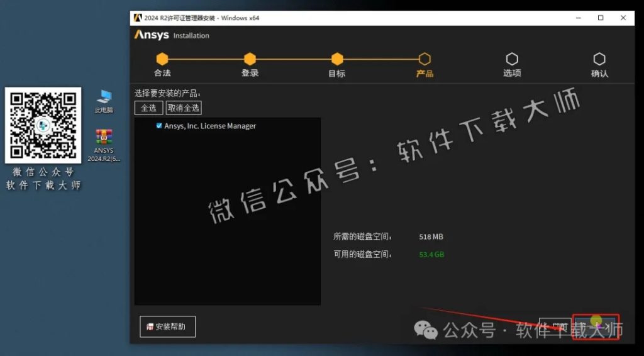Open 安装帮助 help button
Viewport: 644px width, 356px height.
pyautogui.click(x=167, y=327)
